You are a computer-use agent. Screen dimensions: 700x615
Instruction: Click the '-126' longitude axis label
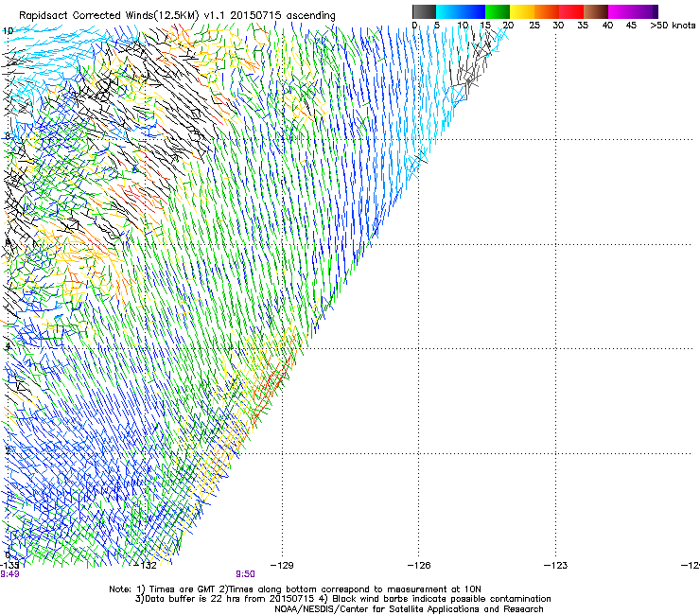[x=419, y=566]
